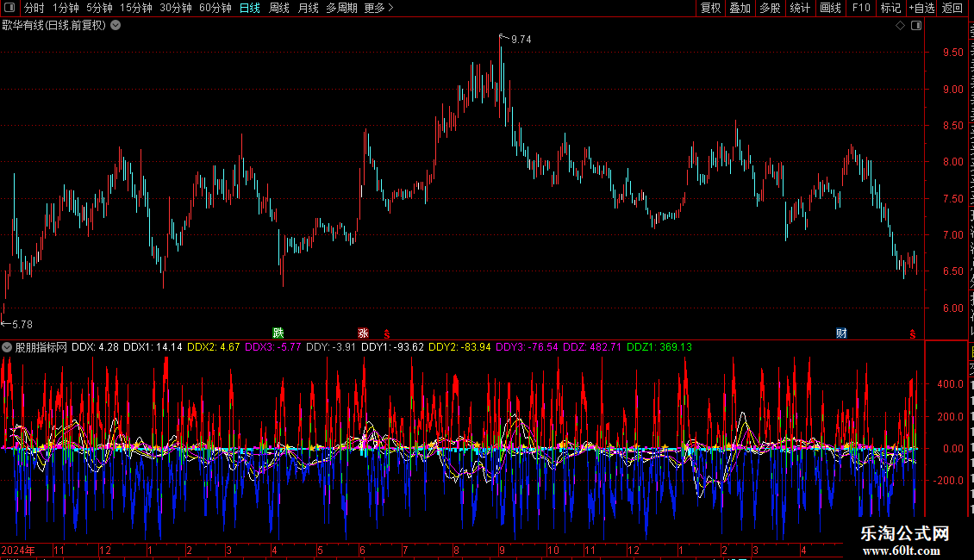Click the 9.74 high price annotation
Viewport: 974px width, 560px height.
(x=521, y=40)
